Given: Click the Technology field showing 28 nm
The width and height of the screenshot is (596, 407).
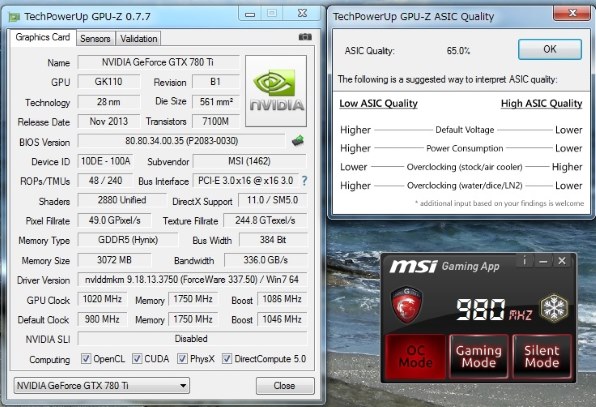Looking at the screenshot, I should (x=109, y=102).
